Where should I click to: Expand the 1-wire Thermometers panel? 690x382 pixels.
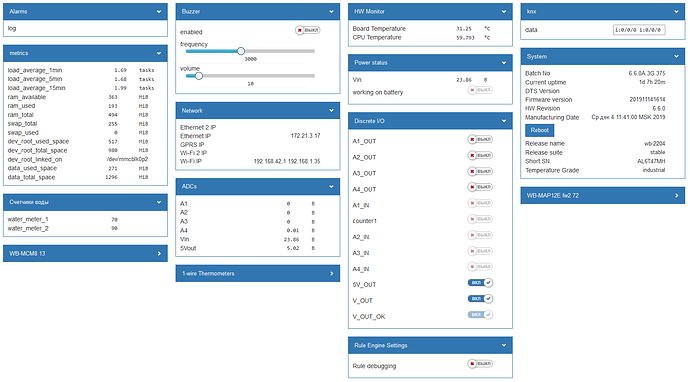[x=258, y=273]
